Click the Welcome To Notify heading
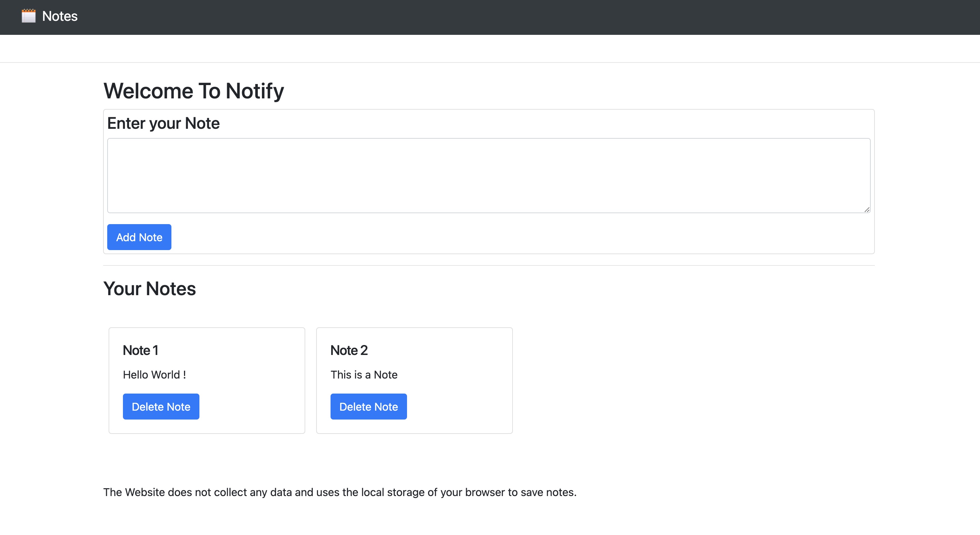Screen dimensions: 980x535 point(194,91)
